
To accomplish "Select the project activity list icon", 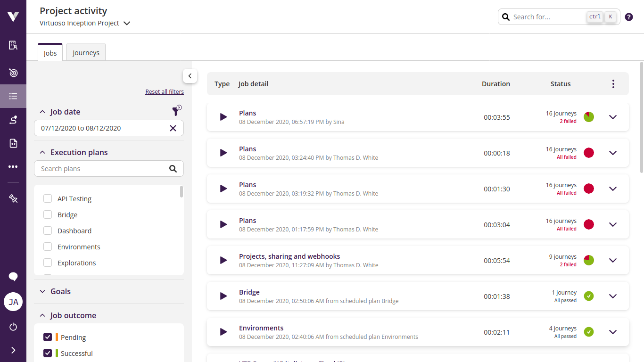I will (13, 96).
